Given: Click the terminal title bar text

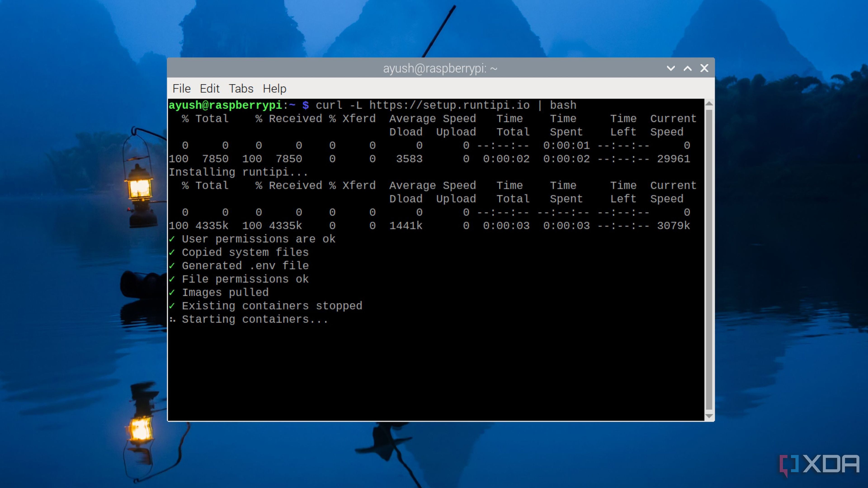Looking at the screenshot, I should (440, 68).
